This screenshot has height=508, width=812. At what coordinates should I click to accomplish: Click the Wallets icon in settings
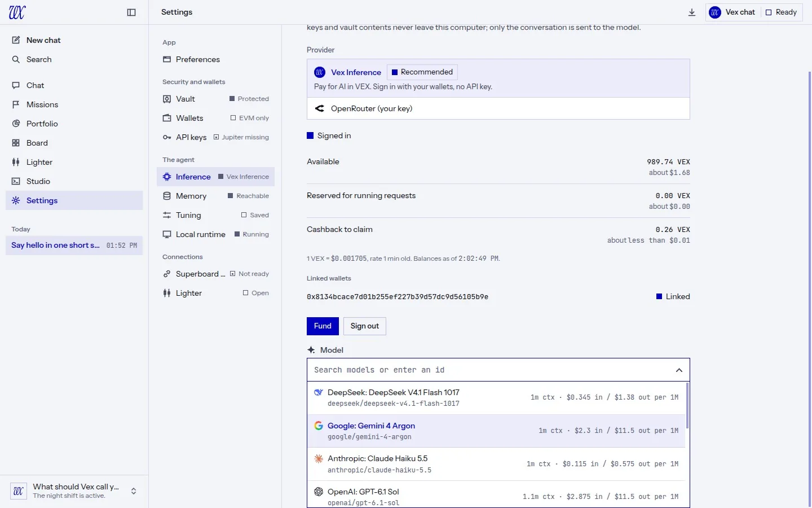coord(167,118)
